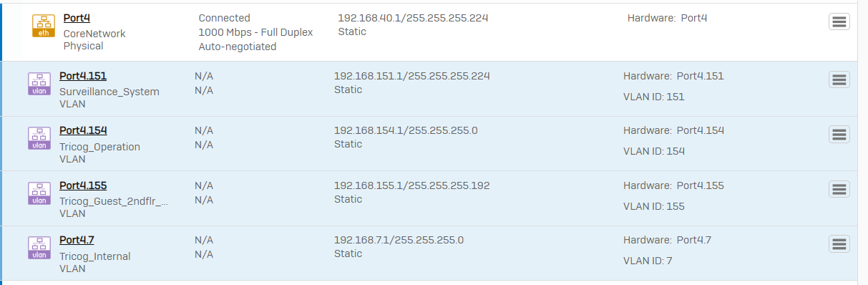Open the hamburger menu for Port4.154
Image resolution: width=868 pixels, height=285 pixels.
tap(839, 134)
